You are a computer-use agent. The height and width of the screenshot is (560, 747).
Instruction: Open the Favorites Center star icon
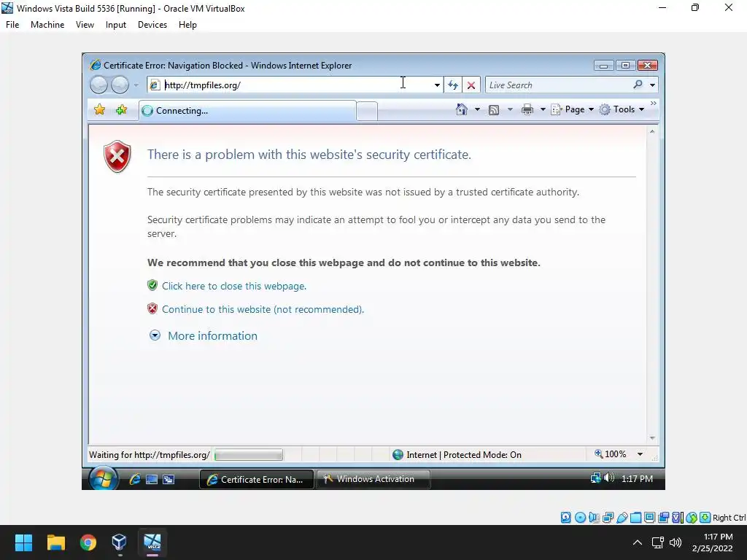[x=99, y=110]
